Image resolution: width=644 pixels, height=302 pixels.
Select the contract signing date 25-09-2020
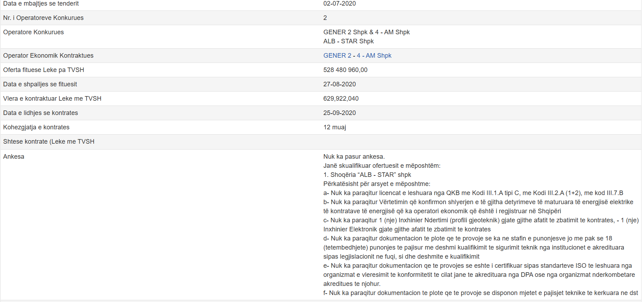(339, 113)
